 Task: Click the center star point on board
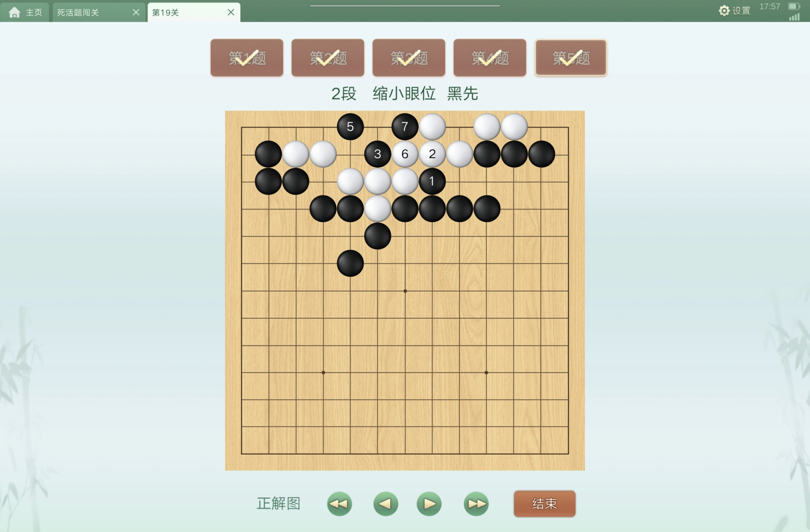(x=405, y=291)
